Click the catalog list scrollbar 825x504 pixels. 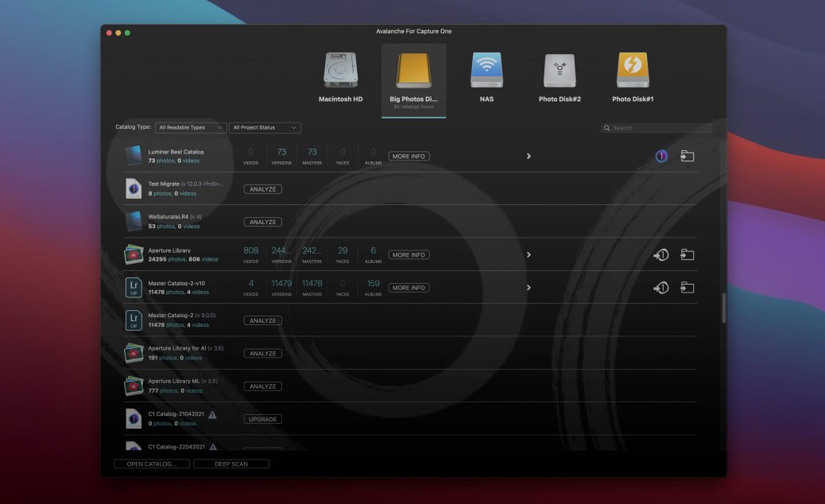[x=723, y=308]
